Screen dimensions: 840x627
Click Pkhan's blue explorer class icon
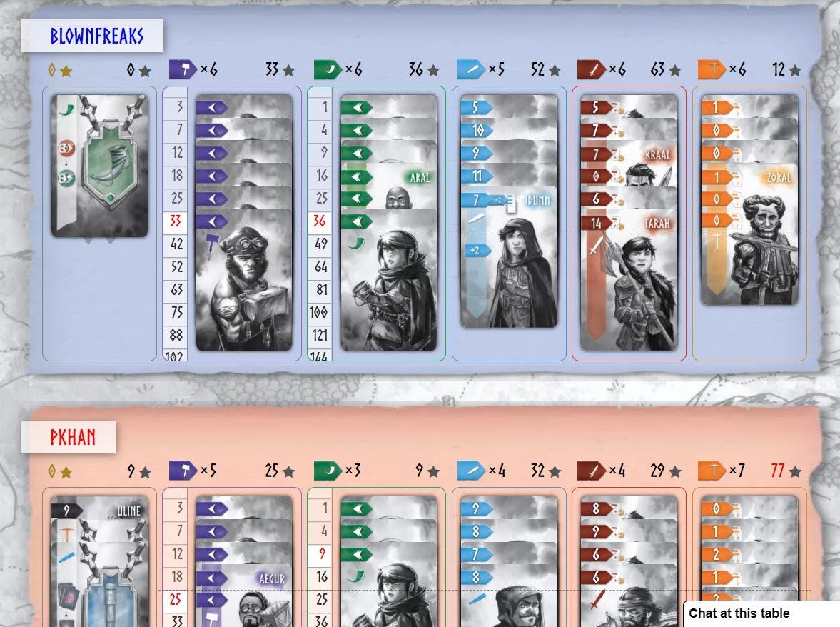pyautogui.click(x=471, y=471)
